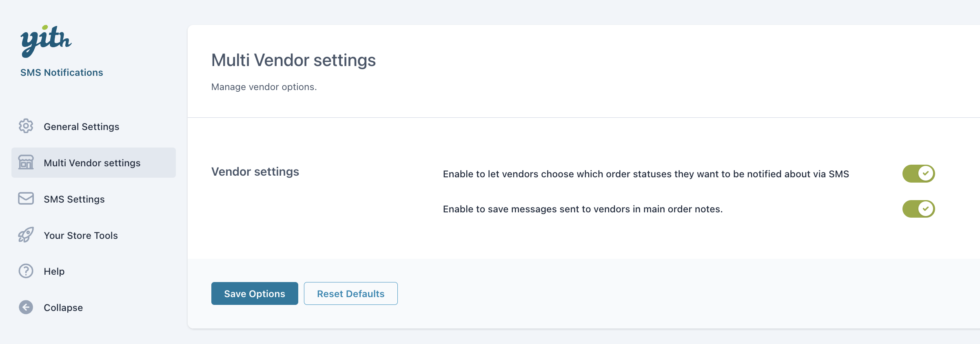Open Your Store Tools section
This screenshot has height=344, width=980.
click(x=81, y=236)
